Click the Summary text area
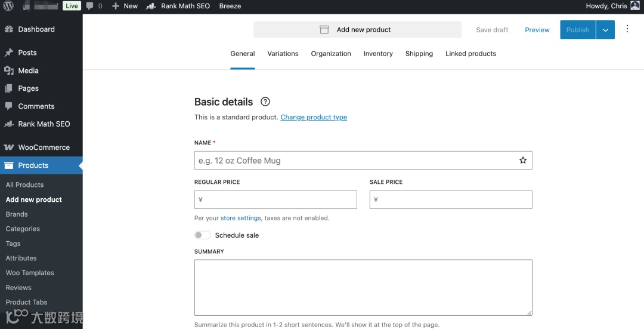Viewport: 644px width, 329px height. click(x=363, y=287)
